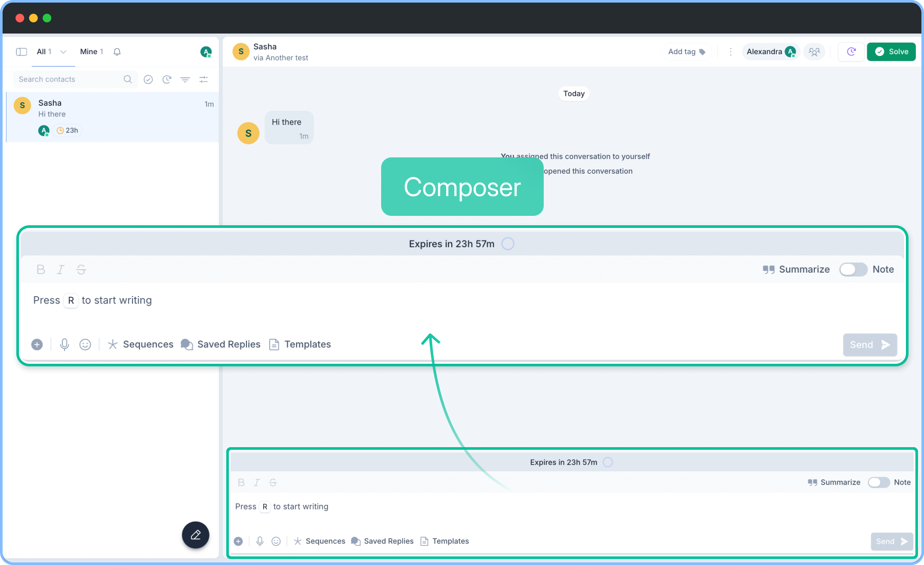Click the checkmark circle icon beside search
924x565 pixels.
pos(148,80)
